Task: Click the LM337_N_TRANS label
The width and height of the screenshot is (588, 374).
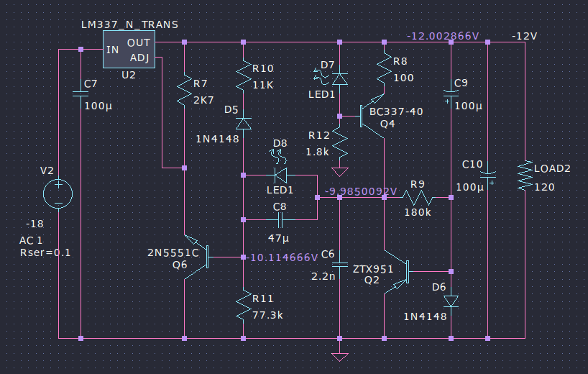Action: (130, 24)
